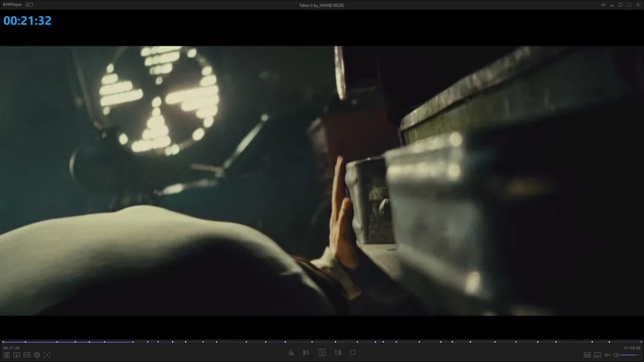Skip to previous track
This screenshot has width=644, height=362.
pyautogui.click(x=306, y=352)
